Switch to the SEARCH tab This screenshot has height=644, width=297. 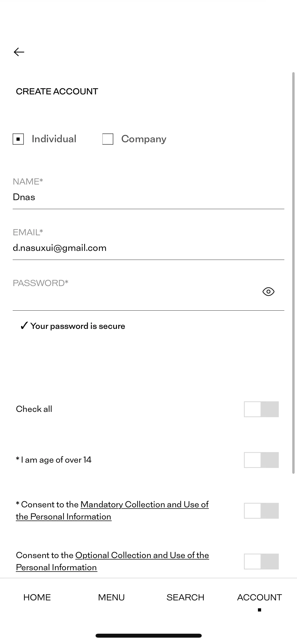click(185, 597)
